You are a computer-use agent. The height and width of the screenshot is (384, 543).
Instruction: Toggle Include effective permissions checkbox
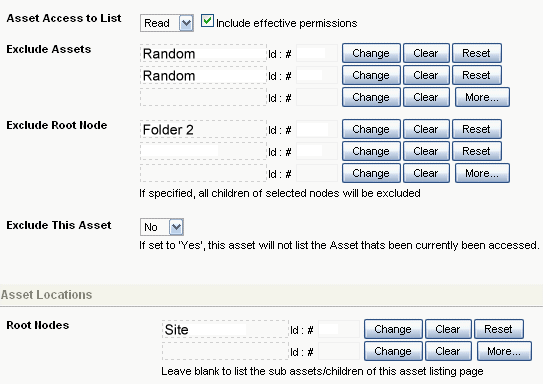pos(207,21)
